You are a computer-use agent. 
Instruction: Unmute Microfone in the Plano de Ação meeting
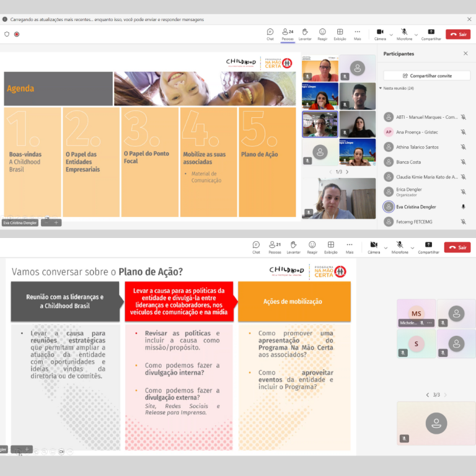pyautogui.click(x=400, y=247)
